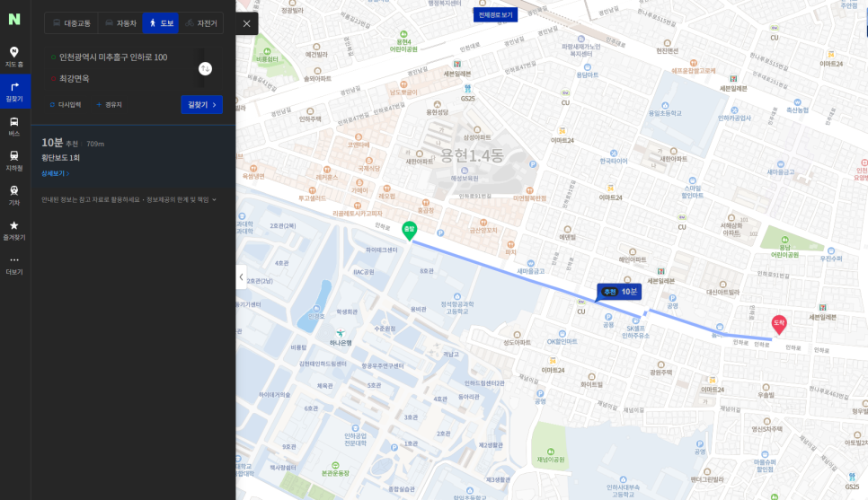
Task: Click the 국제식당 restaurant icon
Action: [x=368, y=161]
